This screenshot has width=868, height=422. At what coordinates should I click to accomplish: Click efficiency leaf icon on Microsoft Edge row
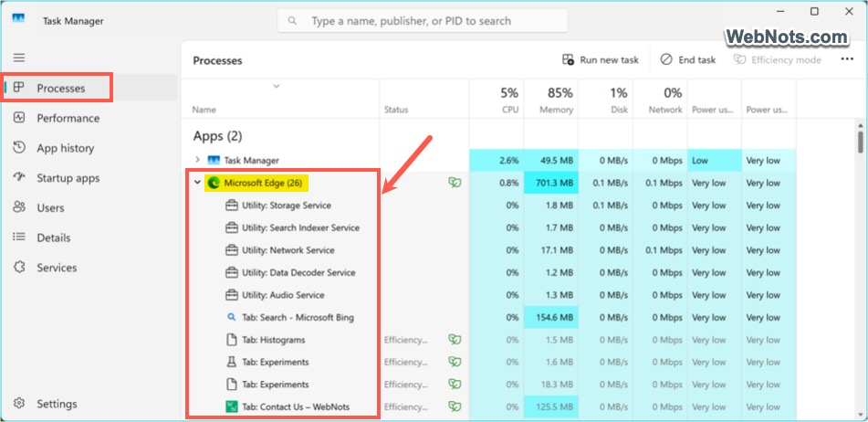tap(455, 183)
